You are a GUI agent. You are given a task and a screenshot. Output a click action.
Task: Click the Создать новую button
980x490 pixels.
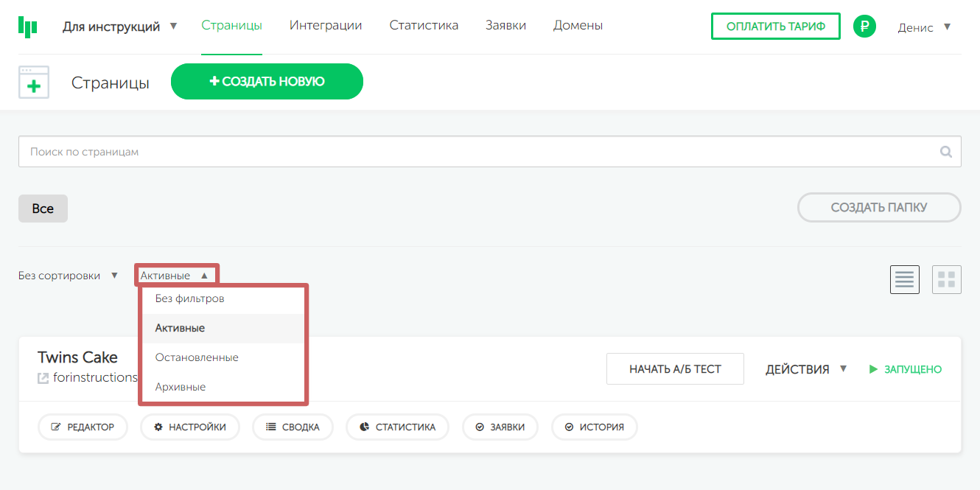[x=267, y=81]
